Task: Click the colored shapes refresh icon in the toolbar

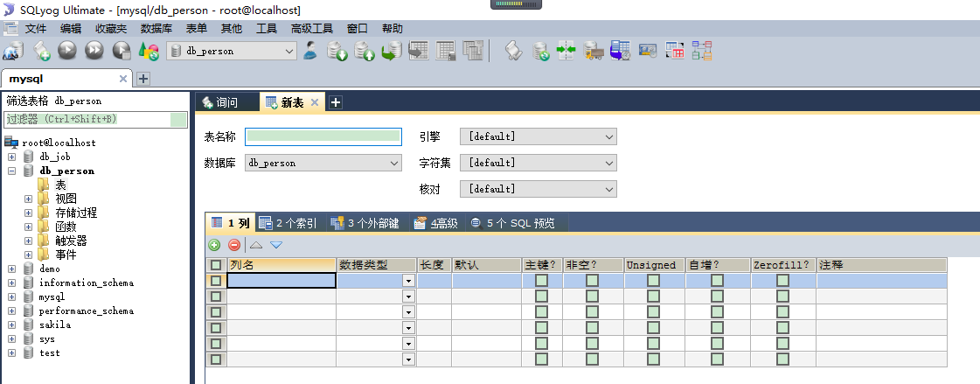Action: [149, 51]
